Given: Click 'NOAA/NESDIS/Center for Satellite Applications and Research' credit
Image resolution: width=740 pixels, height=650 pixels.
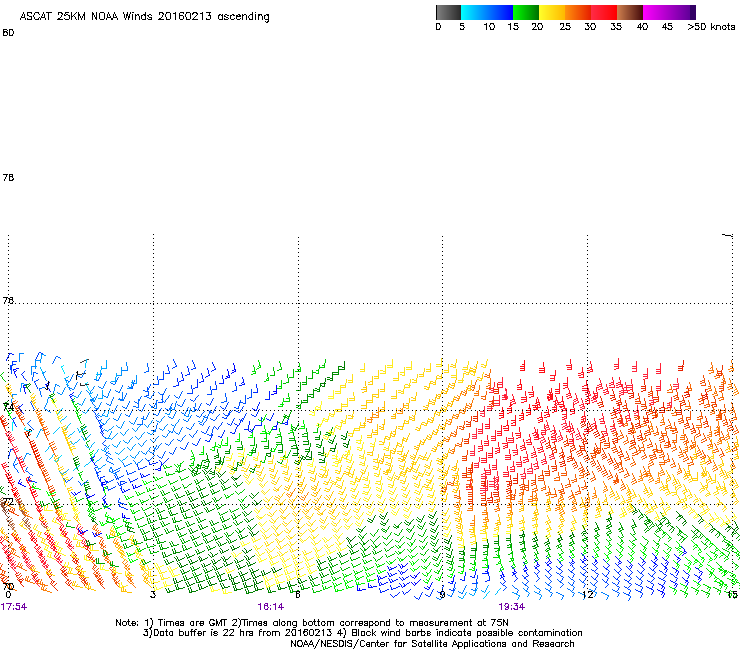Looking at the screenshot, I should coord(432,644).
